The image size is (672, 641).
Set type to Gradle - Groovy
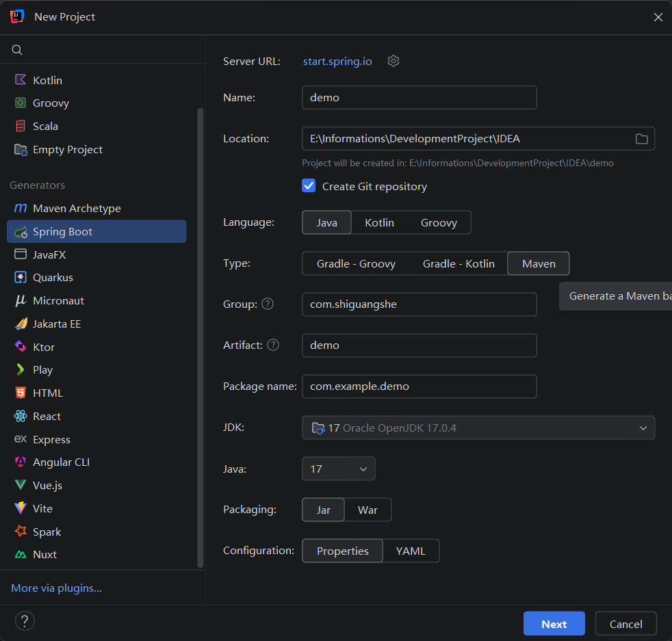(x=356, y=263)
